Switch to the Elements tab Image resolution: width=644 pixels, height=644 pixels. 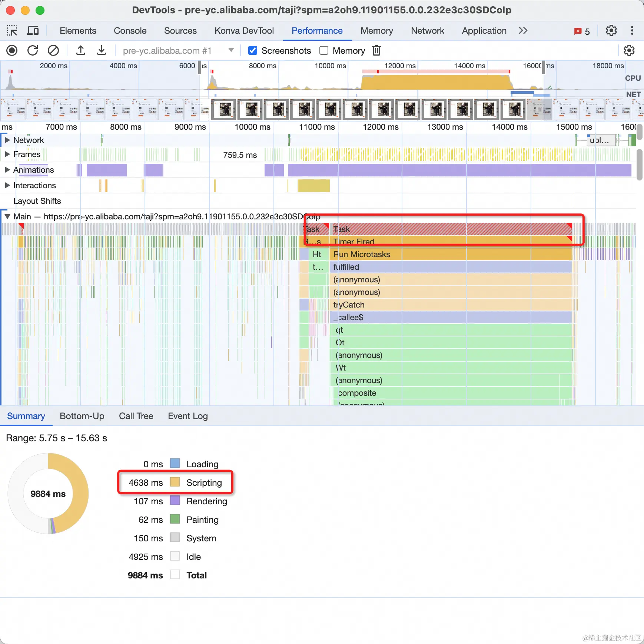78,31
